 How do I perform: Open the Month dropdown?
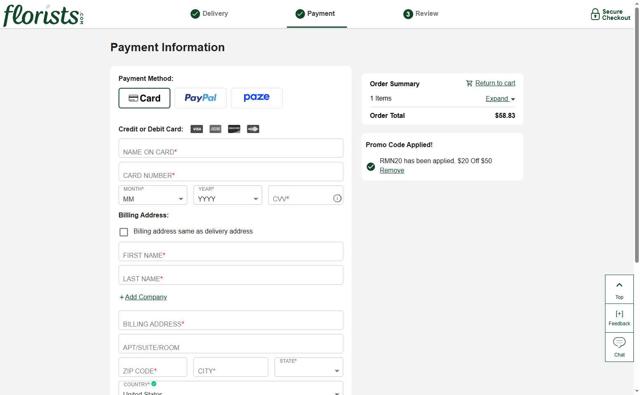153,195
